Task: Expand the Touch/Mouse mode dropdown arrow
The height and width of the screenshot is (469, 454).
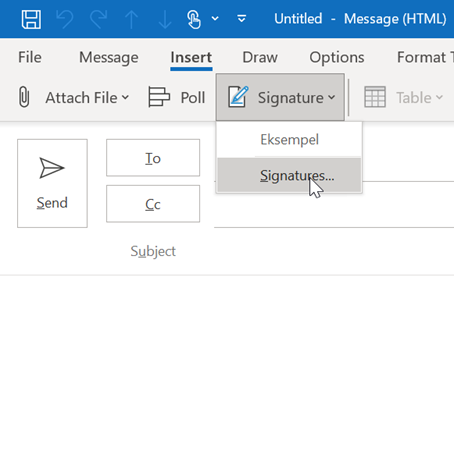Action: pyautogui.click(x=215, y=19)
